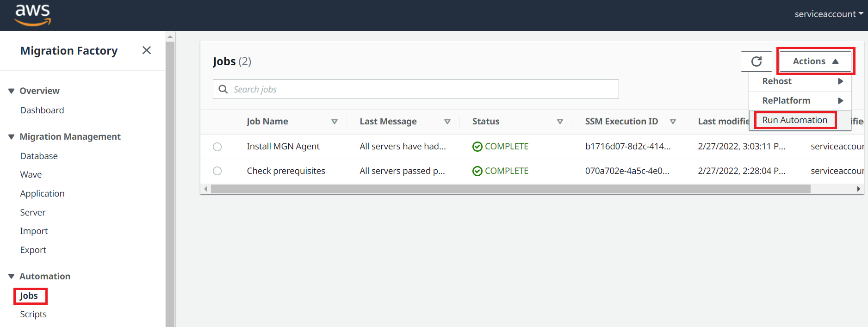Open the Wave page

pos(31,175)
